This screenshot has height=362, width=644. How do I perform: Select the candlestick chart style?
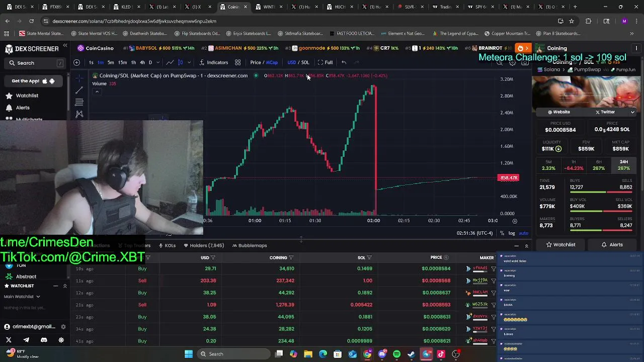click(181, 62)
